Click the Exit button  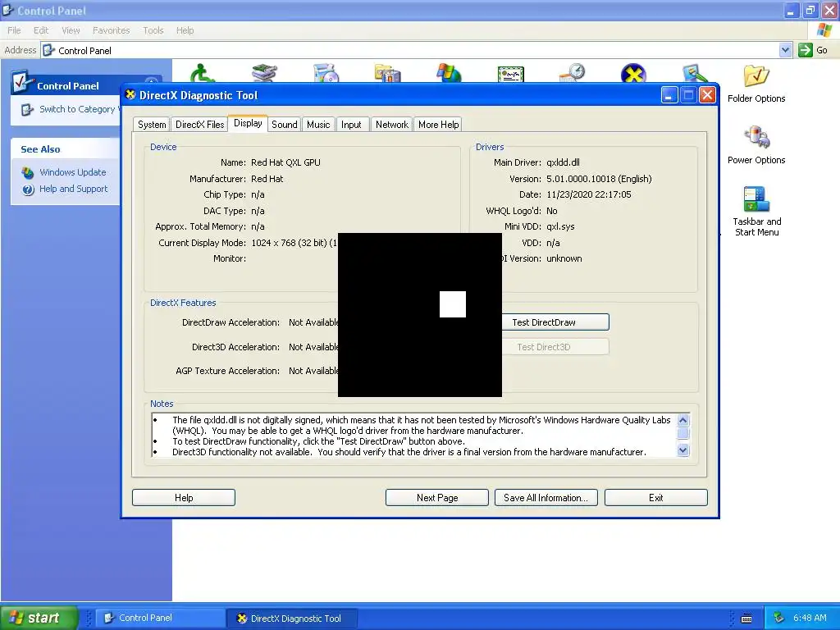(655, 498)
